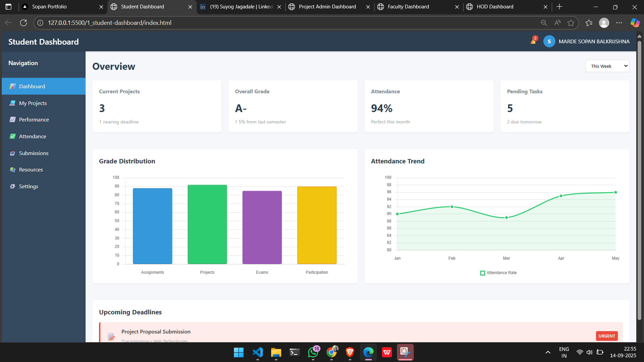
Task: Open Microsoft Edge from taskbar
Action: pos(368,352)
